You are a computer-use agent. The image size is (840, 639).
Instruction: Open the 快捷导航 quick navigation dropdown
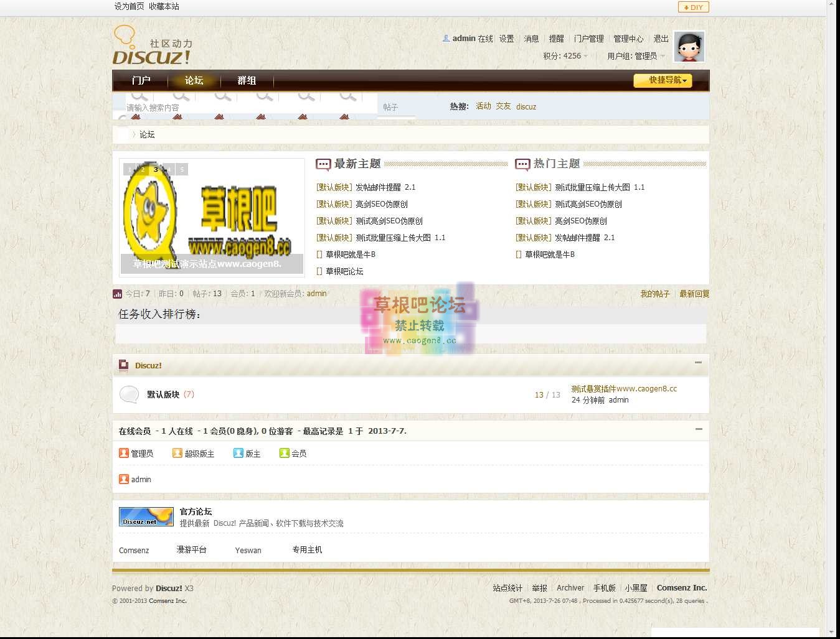tap(663, 80)
